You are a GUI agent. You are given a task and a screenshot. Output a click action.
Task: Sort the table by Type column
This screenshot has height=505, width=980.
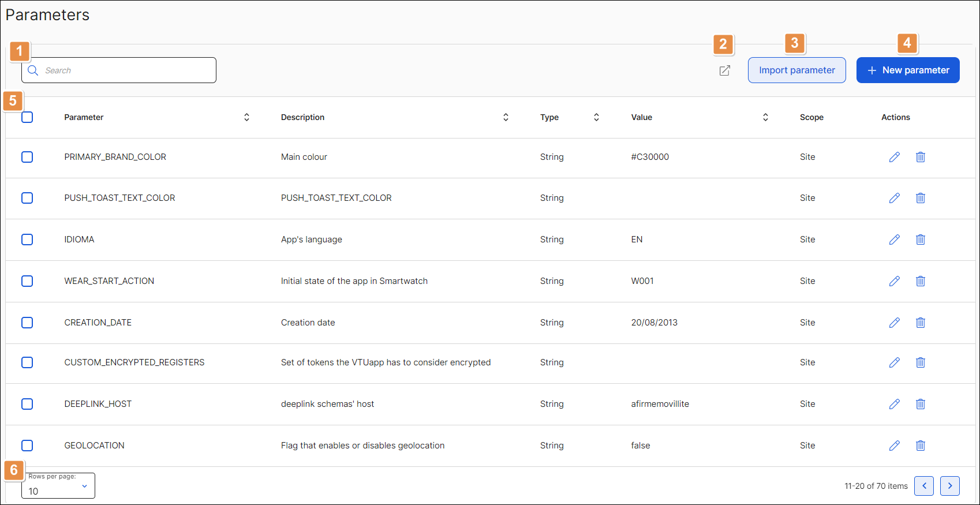[596, 117]
